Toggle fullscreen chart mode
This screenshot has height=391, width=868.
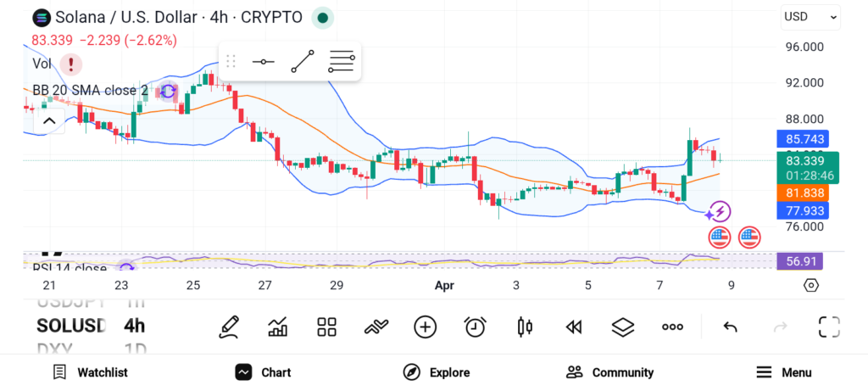[x=828, y=327]
